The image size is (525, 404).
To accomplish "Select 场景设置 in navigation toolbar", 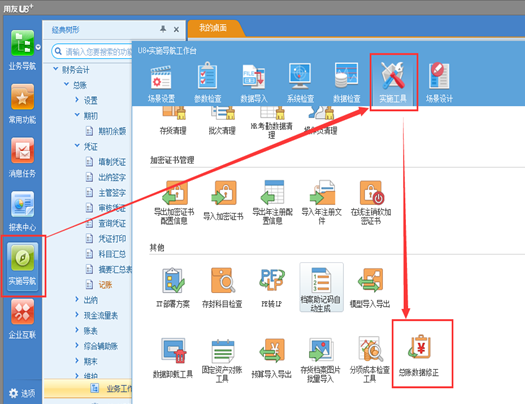I will pyautogui.click(x=161, y=84).
